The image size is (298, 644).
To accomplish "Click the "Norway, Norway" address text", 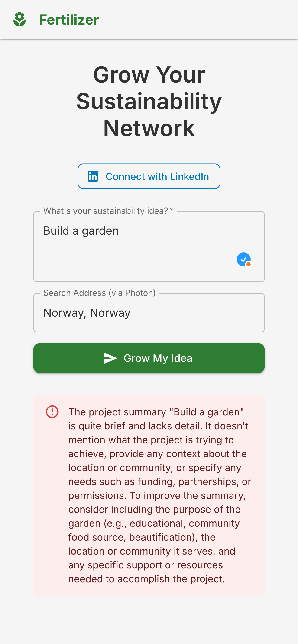I will point(87,313).
